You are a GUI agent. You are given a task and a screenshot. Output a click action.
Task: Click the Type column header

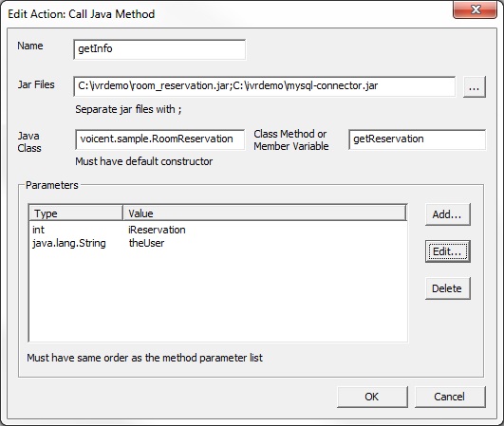coord(76,213)
